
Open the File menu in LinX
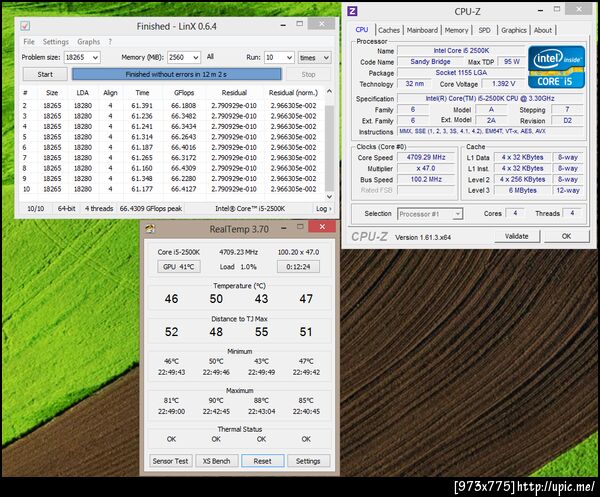(x=29, y=42)
